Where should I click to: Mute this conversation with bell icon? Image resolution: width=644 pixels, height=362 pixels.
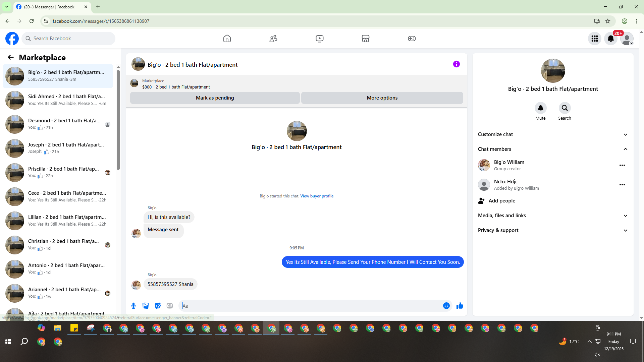[540, 108]
